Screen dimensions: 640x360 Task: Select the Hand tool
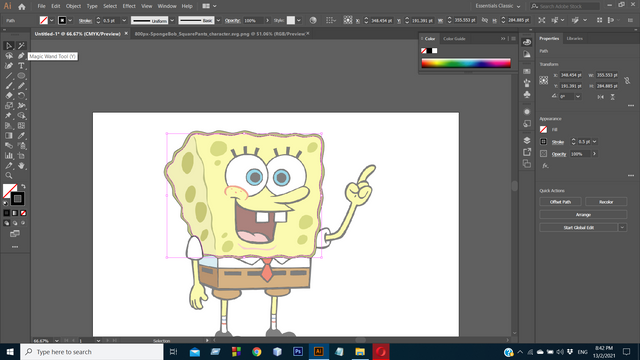pyautogui.click(x=21, y=165)
